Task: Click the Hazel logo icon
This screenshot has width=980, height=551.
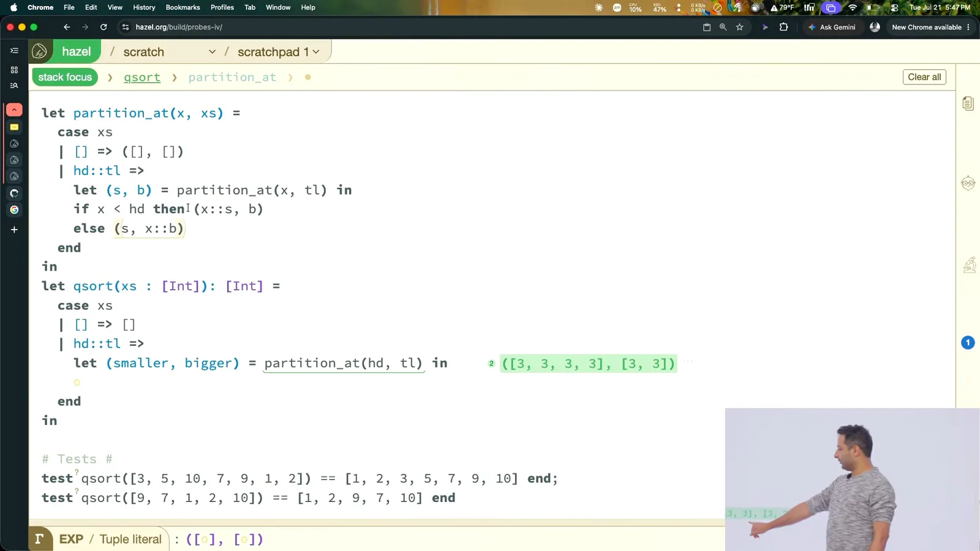Action: click(x=40, y=52)
